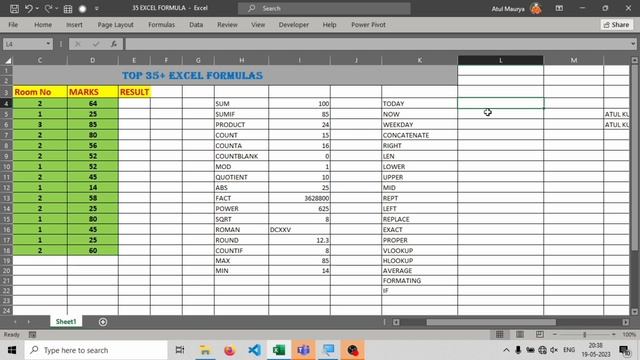The width and height of the screenshot is (640, 360).
Task: Click the CONCATENATE cell
Action: [x=420, y=135]
